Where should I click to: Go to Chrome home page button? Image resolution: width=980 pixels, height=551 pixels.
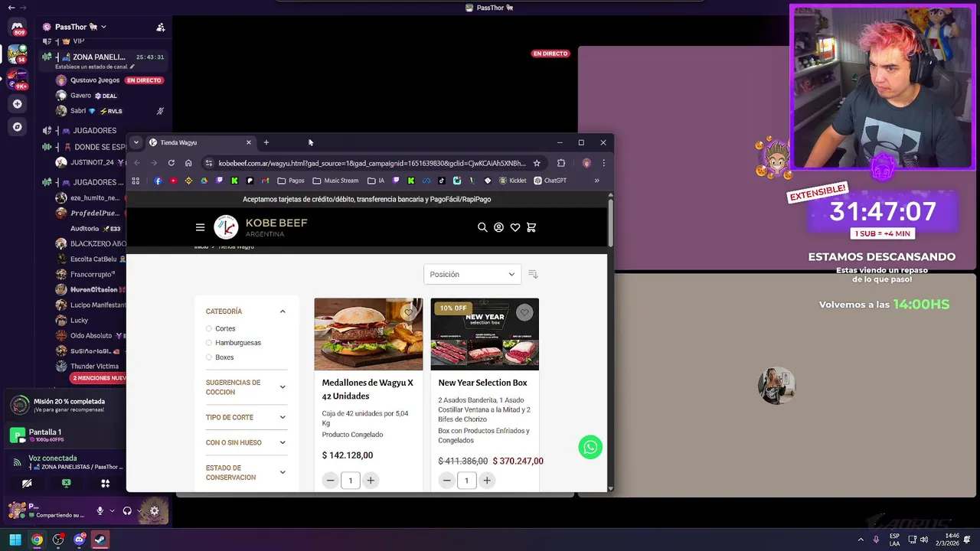[x=188, y=163]
